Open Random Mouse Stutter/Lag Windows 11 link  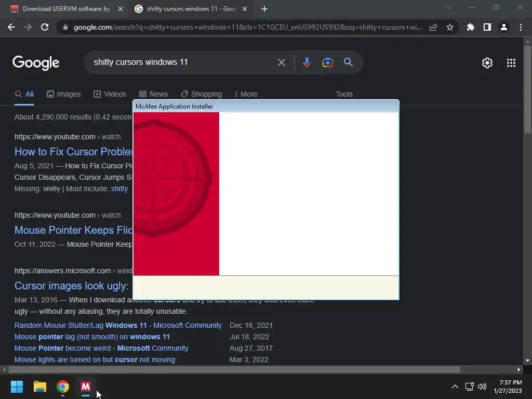(x=118, y=325)
